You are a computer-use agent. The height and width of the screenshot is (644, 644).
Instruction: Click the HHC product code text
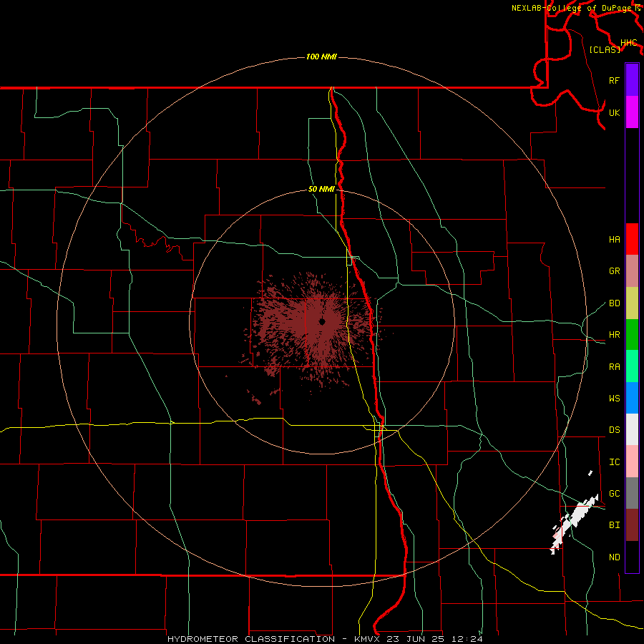628,43
